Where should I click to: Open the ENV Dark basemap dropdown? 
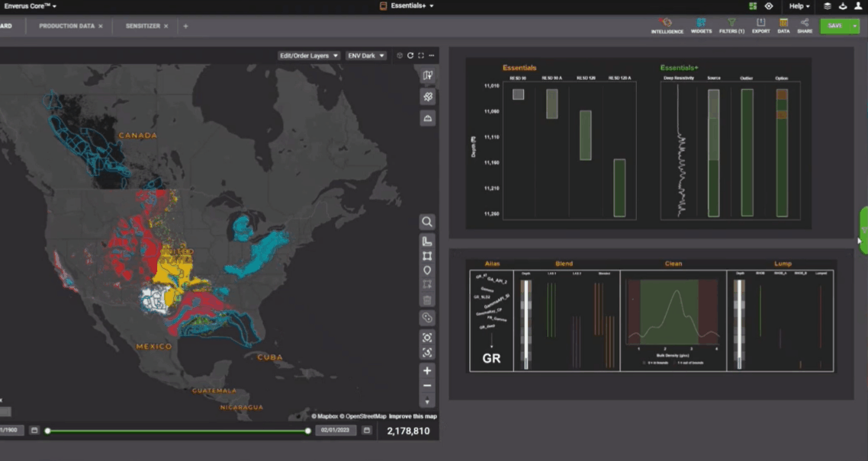click(365, 56)
